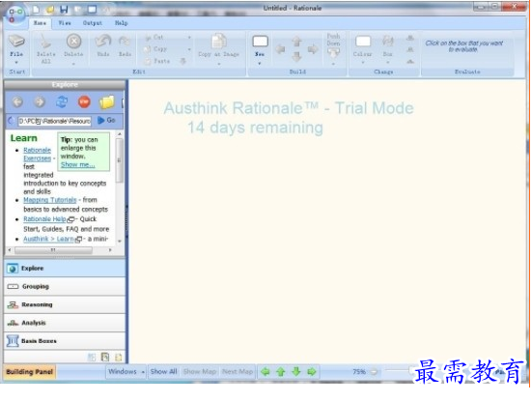Screen dimensions: 532x402
Task: Open the Rationale Exercises link
Action: (37, 155)
